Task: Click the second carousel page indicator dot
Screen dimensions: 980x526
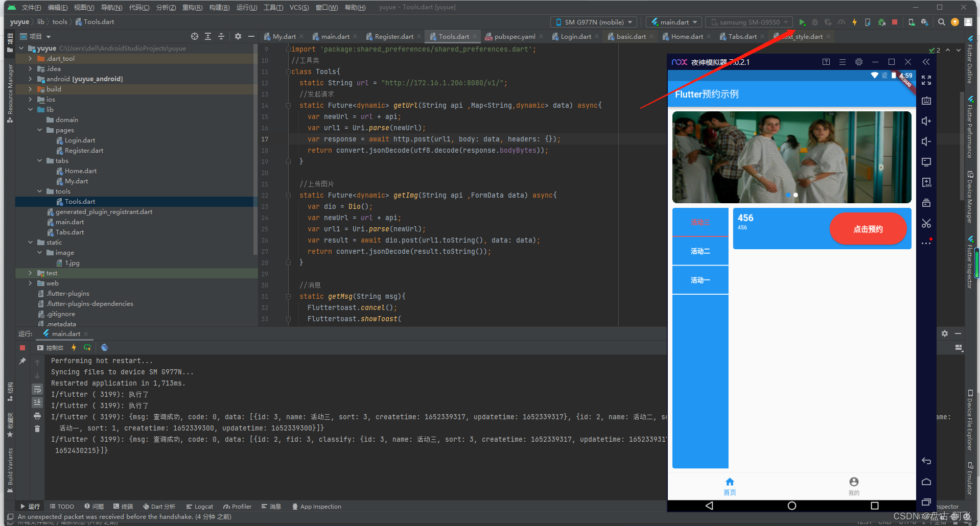Action: click(795, 195)
